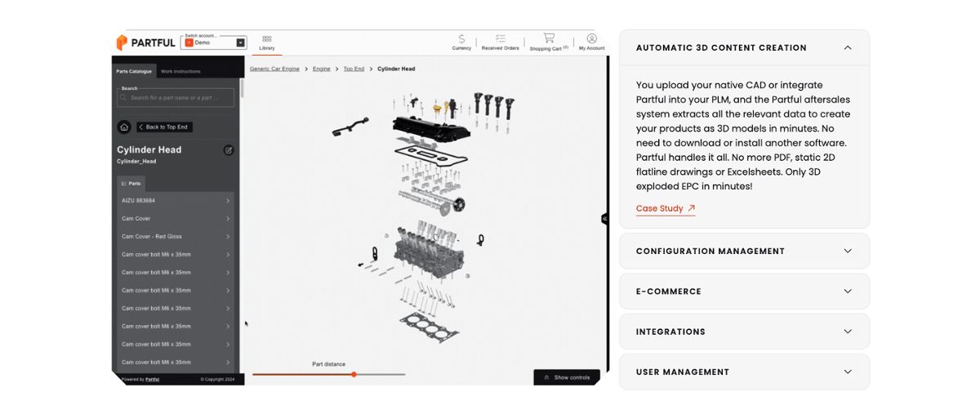
Task: Select the Parts Catalogue tab
Action: pos(134,72)
